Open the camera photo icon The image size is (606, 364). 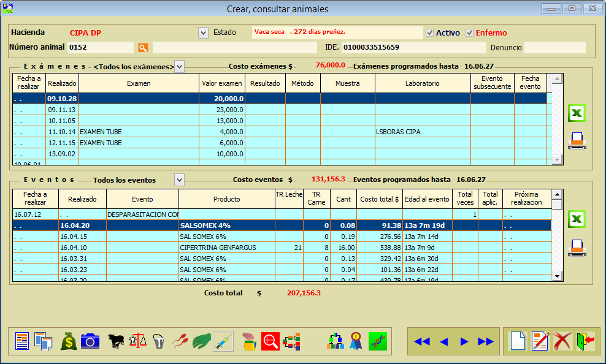[x=90, y=341]
